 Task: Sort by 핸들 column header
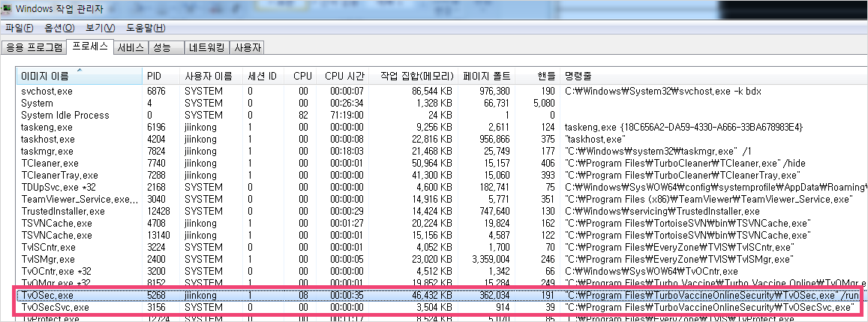[x=537, y=76]
